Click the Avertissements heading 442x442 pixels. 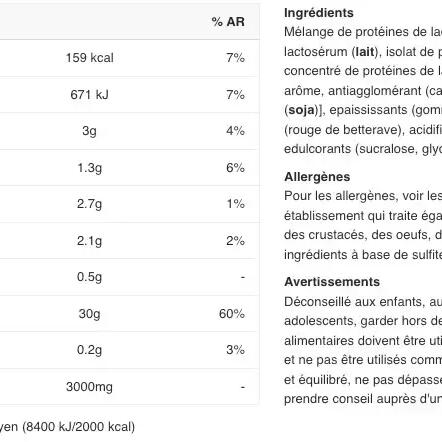[332, 282]
